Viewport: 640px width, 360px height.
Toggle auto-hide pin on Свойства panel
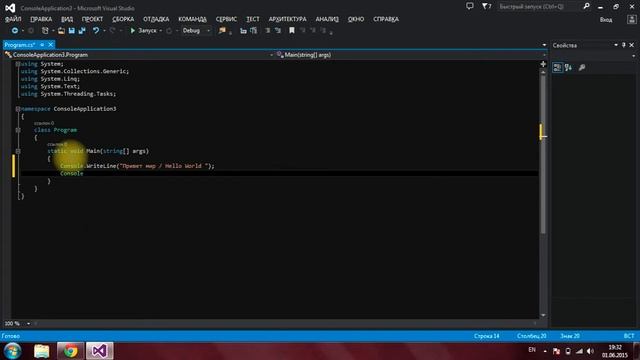(x=624, y=45)
